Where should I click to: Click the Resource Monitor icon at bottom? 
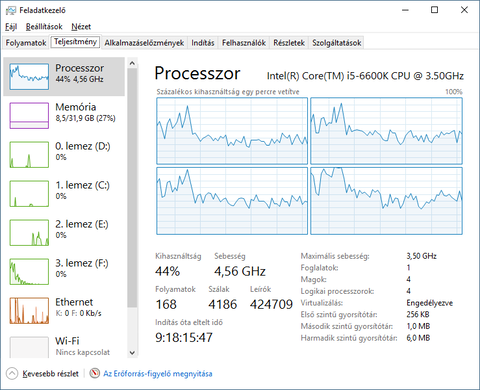pyautogui.click(x=95, y=373)
